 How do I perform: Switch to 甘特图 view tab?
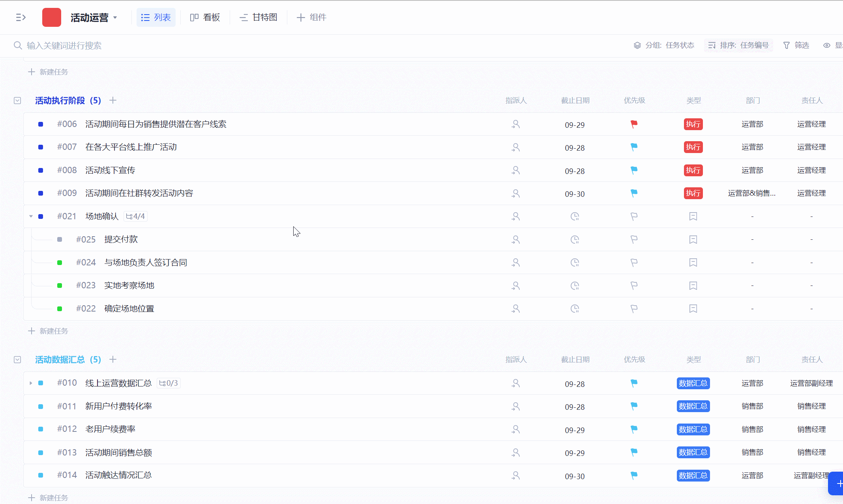tap(259, 17)
